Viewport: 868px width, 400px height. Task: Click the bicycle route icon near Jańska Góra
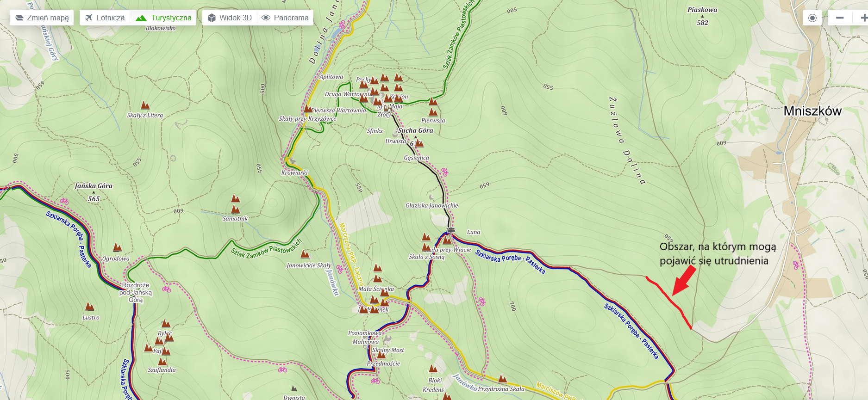[x=64, y=201]
